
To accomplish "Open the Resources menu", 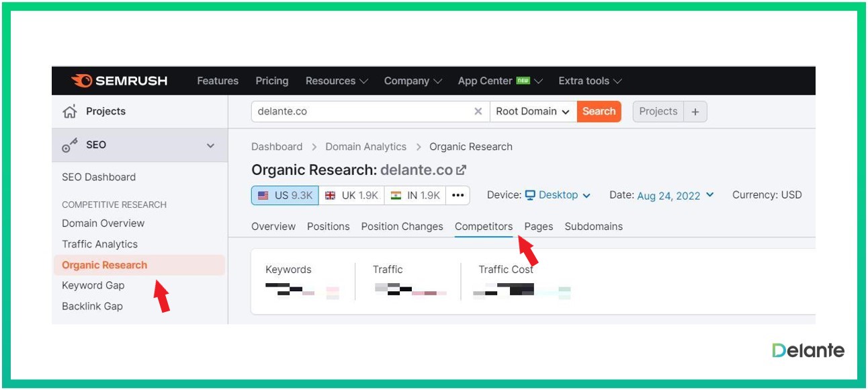I will pos(337,81).
